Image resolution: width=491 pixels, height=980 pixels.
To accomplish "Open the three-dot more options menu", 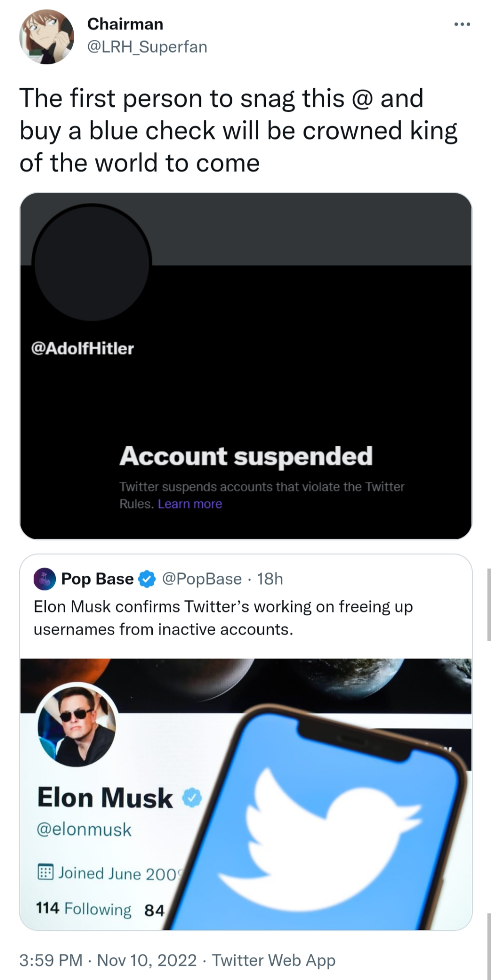I will coord(462,24).
